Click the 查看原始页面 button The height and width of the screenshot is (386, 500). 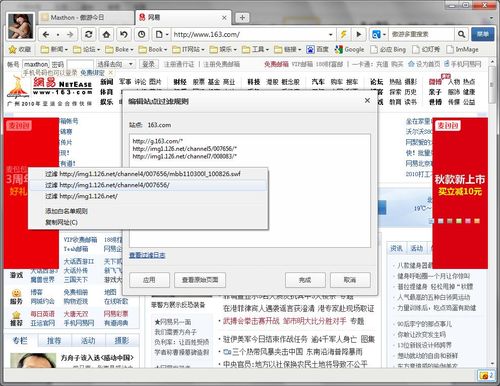(200, 280)
